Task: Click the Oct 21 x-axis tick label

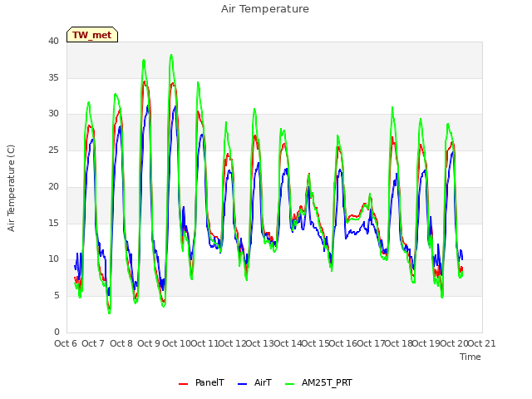Action: [x=482, y=343]
